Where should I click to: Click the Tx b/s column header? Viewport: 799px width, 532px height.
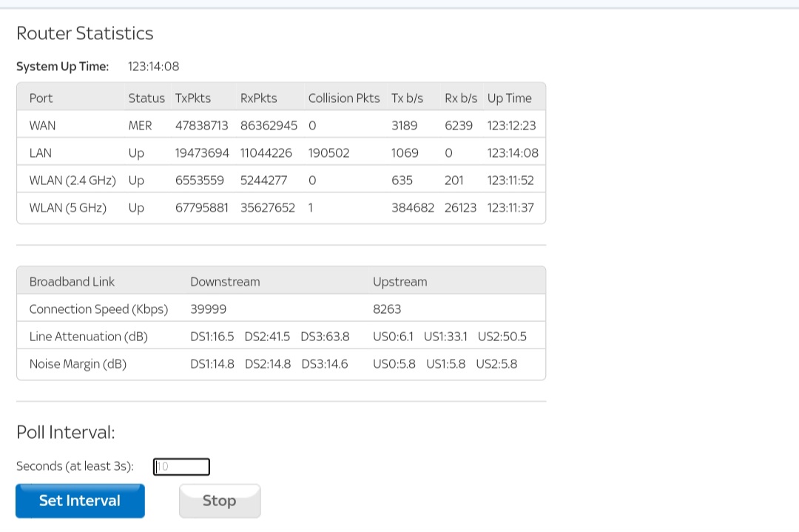point(407,98)
